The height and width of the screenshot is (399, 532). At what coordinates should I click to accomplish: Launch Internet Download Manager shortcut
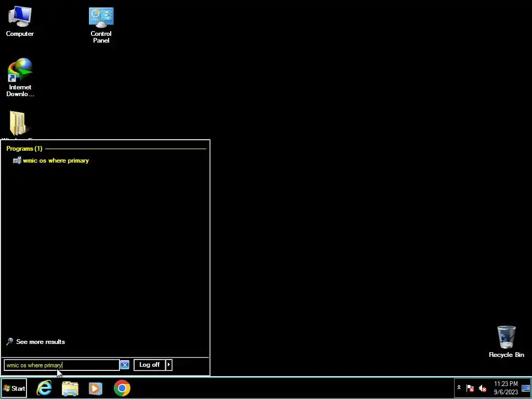coord(20,77)
